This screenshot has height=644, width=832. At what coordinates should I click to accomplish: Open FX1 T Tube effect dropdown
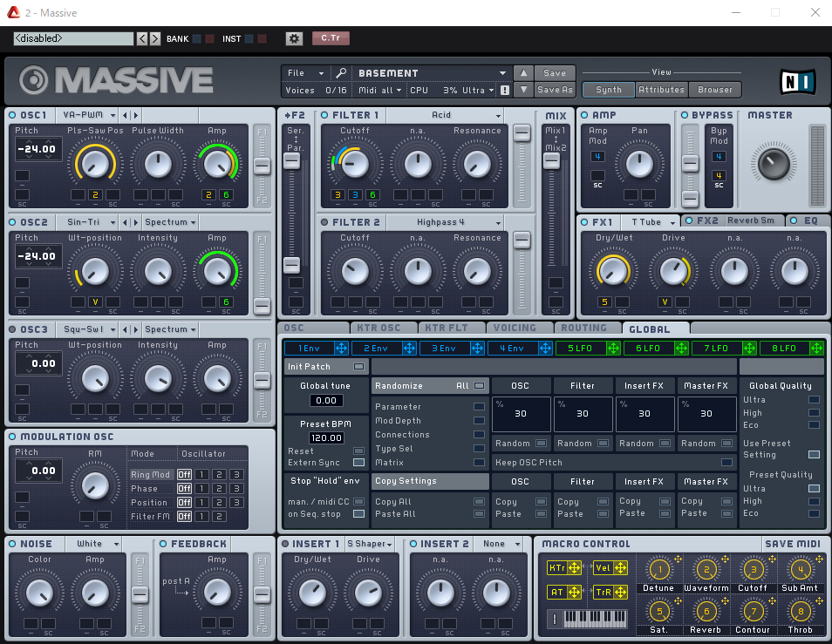point(650,221)
